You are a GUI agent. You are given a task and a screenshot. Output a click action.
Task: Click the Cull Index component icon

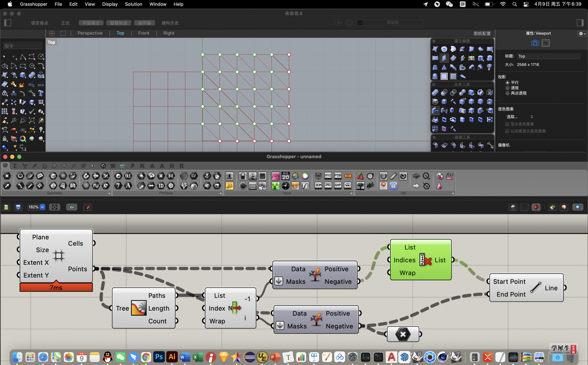coord(426,260)
